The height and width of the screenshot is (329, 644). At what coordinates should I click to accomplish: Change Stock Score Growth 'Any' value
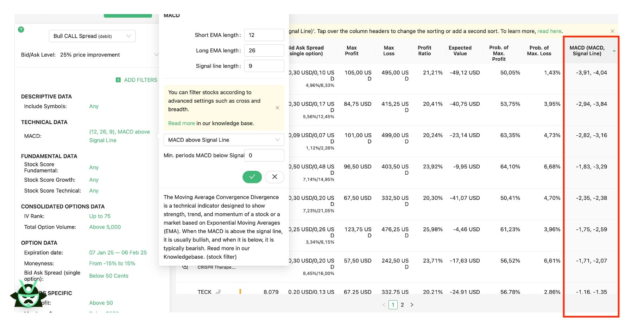(x=94, y=180)
